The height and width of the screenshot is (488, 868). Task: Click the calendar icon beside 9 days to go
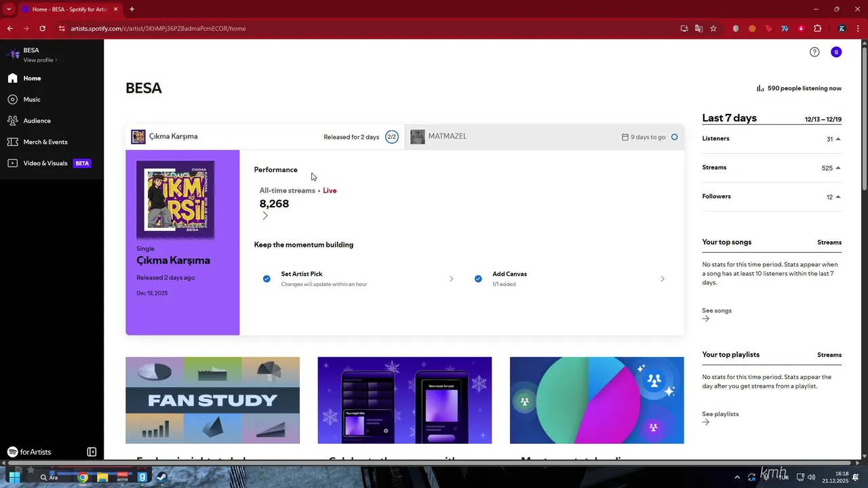(625, 137)
